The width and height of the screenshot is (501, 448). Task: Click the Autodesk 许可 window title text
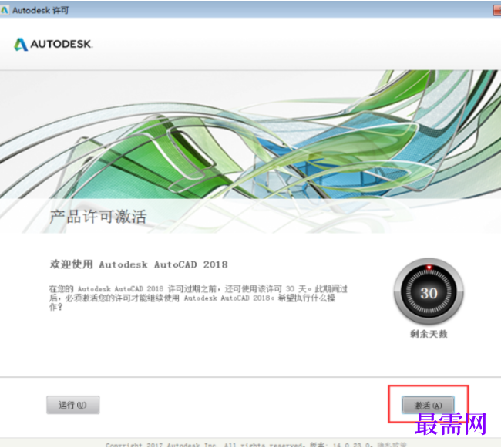pos(41,11)
